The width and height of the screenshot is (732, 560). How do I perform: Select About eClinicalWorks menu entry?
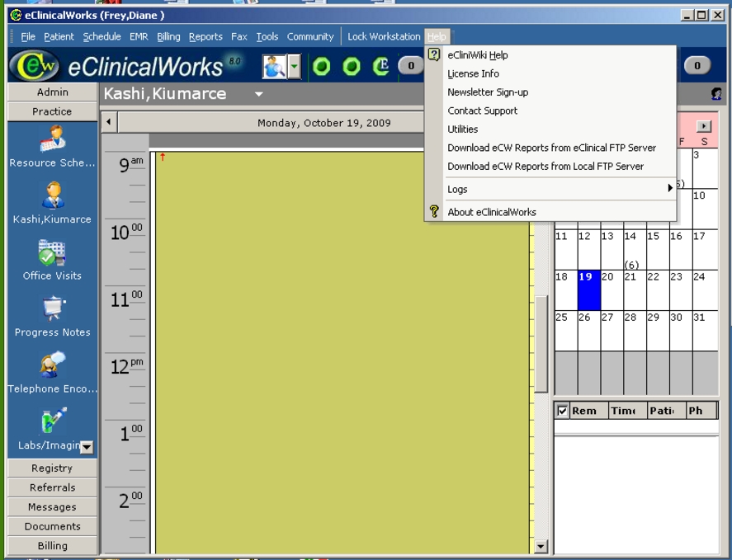click(x=551, y=212)
